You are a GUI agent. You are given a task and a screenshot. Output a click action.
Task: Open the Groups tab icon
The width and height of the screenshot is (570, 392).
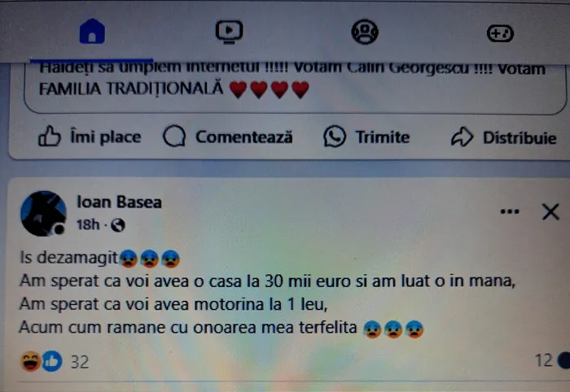(365, 32)
